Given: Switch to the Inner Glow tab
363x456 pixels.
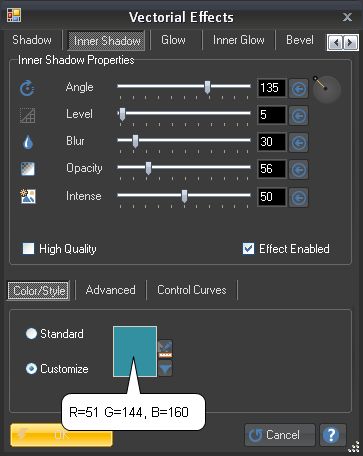Looking at the screenshot, I should (x=239, y=40).
